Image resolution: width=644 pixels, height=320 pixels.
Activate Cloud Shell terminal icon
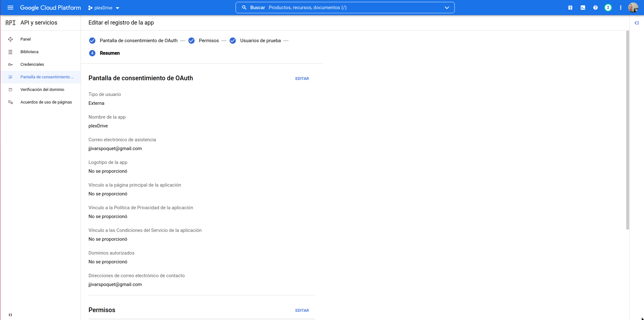coord(583,8)
